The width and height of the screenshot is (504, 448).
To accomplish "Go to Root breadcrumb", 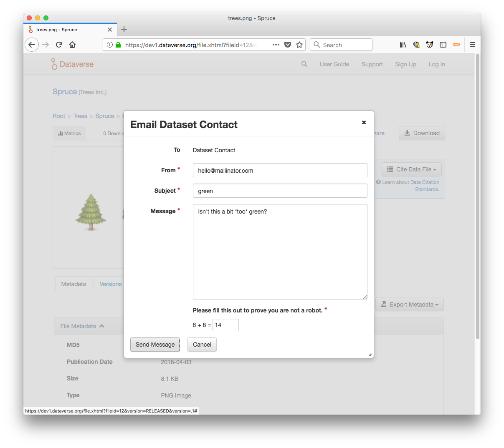I will [x=59, y=116].
